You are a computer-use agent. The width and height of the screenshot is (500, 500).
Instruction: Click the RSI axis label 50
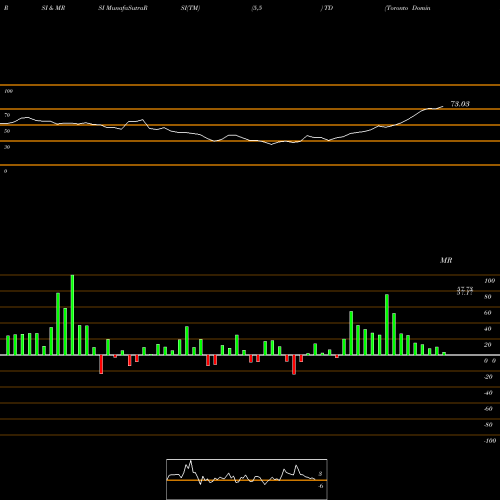pyautogui.click(x=7, y=131)
